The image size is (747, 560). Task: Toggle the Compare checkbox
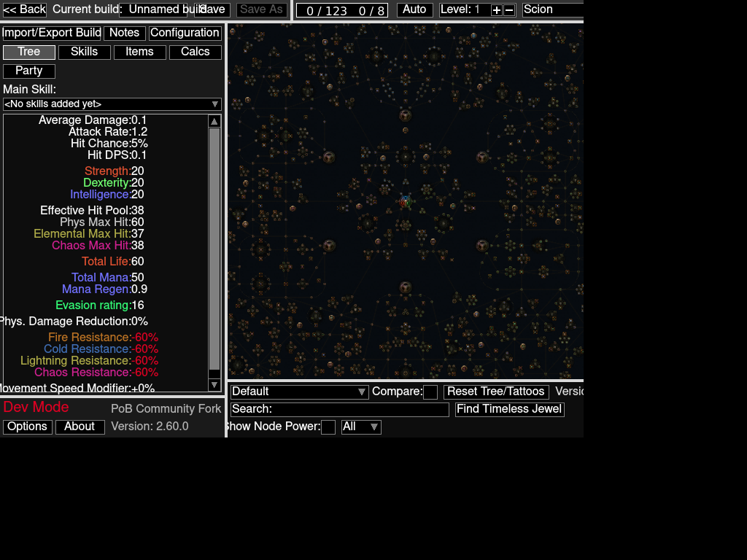pos(430,392)
